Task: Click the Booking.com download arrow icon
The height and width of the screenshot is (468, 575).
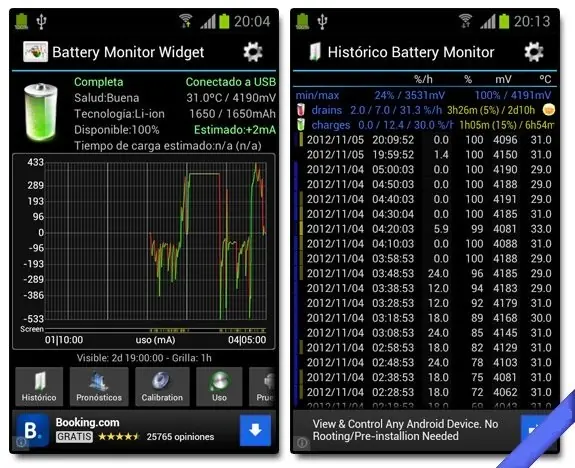Action: [255, 431]
